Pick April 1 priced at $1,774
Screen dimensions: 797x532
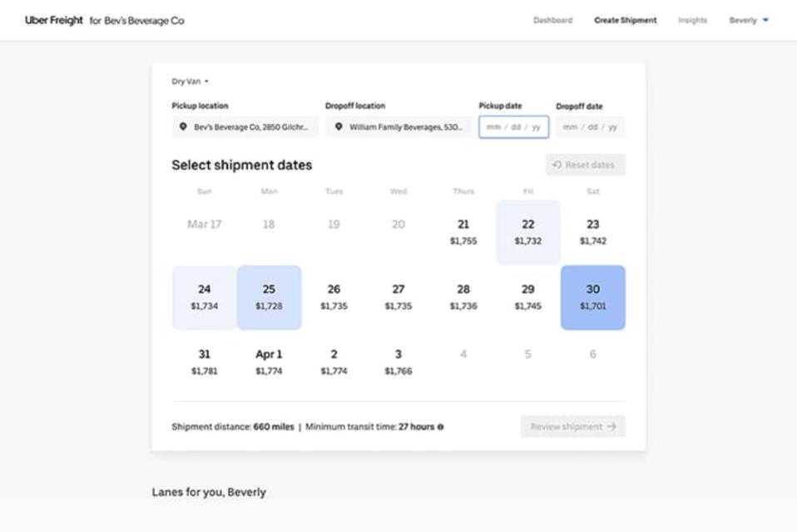pyautogui.click(x=269, y=362)
